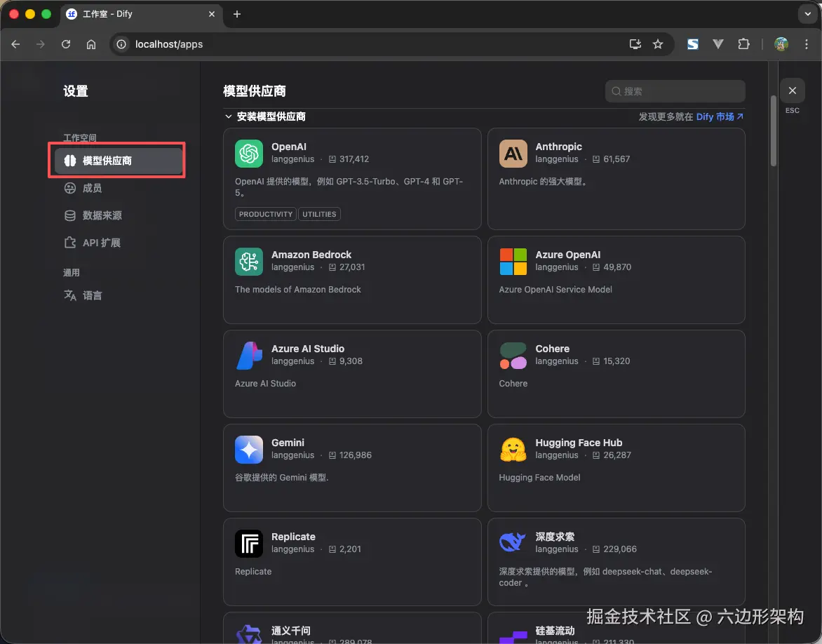Click the Gemini card title
822x644 pixels.
click(288, 443)
